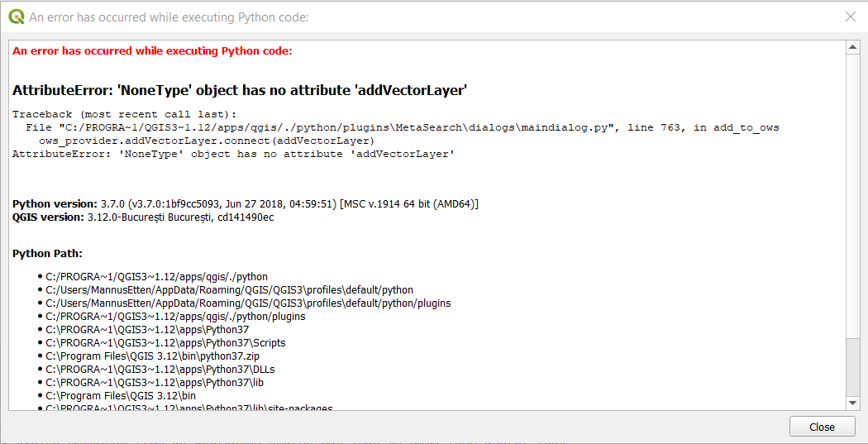Click the dialog title text in the title bar
This screenshot has width=868, height=444.
(x=169, y=17)
